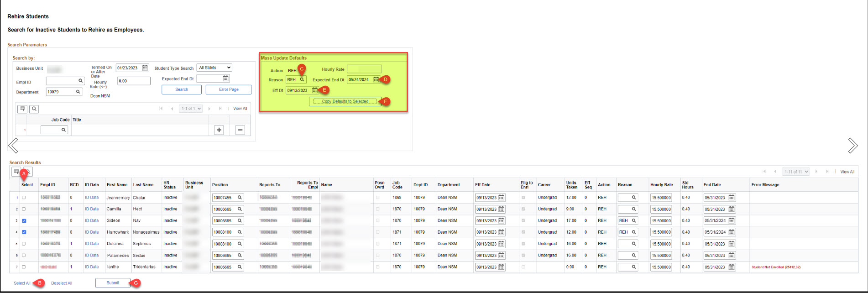Open the Mass Update Eff Dt calendar
This screenshot has height=293, width=868.
coord(315,90)
